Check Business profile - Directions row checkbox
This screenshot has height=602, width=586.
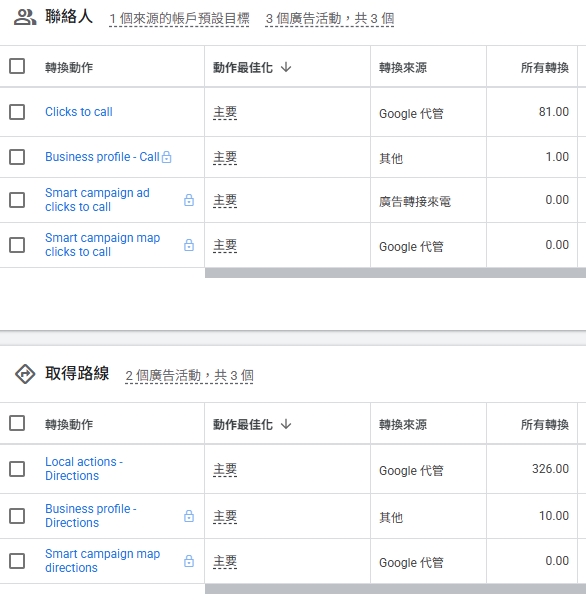click(17, 516)
